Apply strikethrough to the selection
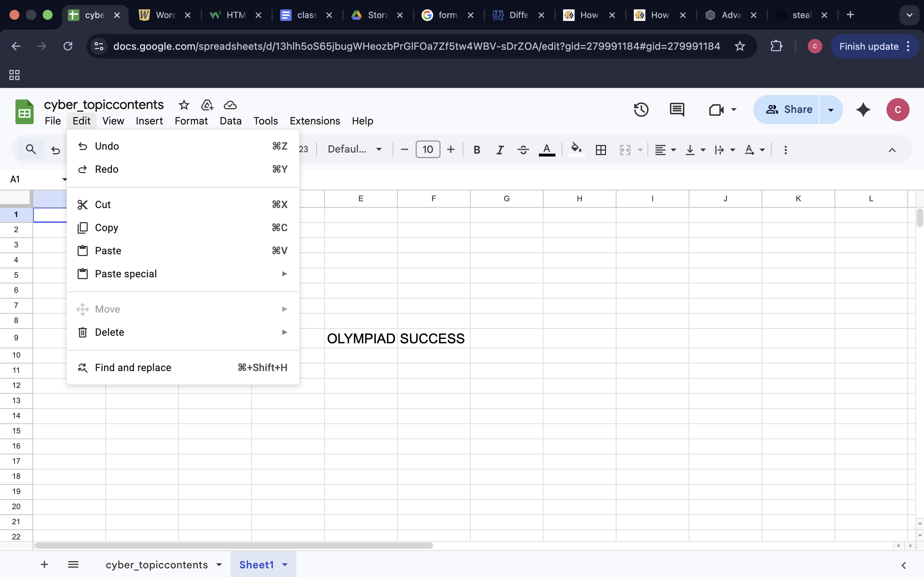The image size is (924, 577). [523, 150]
